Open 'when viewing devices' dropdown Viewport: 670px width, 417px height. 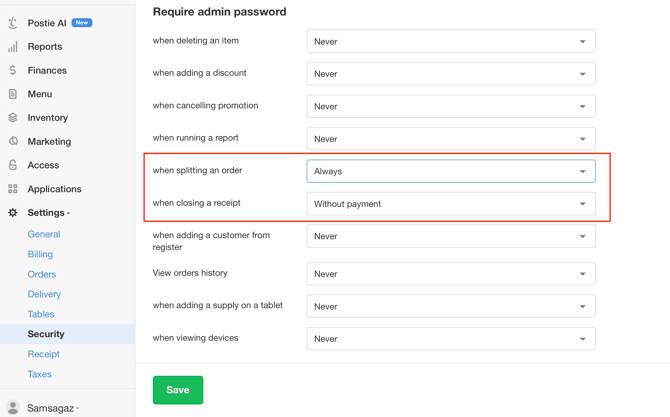(x=451, y=339)
